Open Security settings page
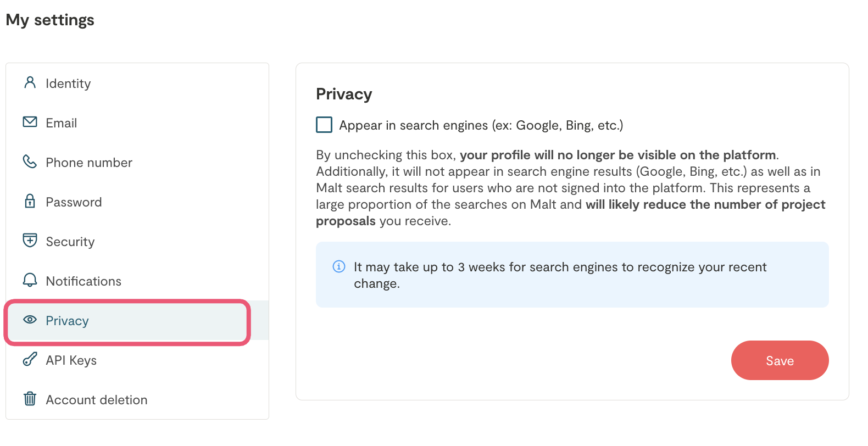 [x=70, y=242]
